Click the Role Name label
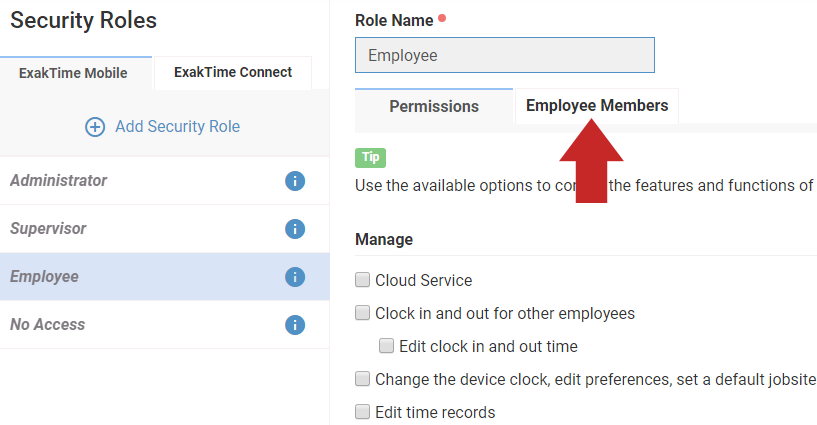Viewport: 817px width, 425px height. pos(394,20)
